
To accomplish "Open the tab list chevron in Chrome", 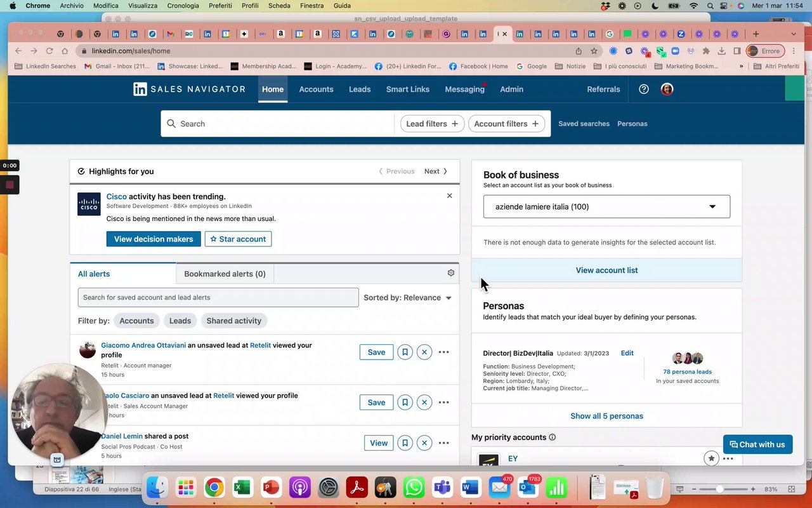I will click(793, 34).
